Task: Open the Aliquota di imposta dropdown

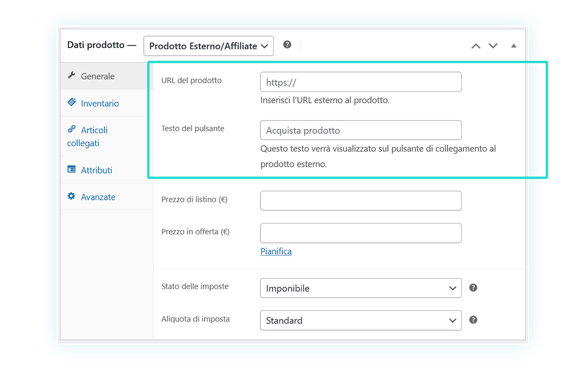Action: coord(361,320)
